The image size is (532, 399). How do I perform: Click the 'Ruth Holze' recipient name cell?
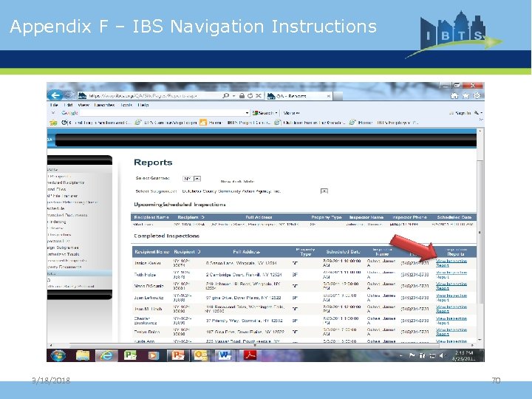coord(145,274)
